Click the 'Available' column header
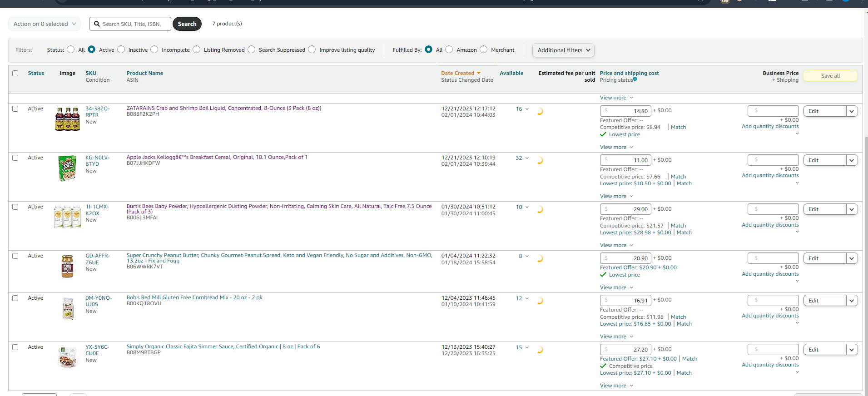Image resolution: width=868 pixels, height=396 pixels. [x=511, y=73]
